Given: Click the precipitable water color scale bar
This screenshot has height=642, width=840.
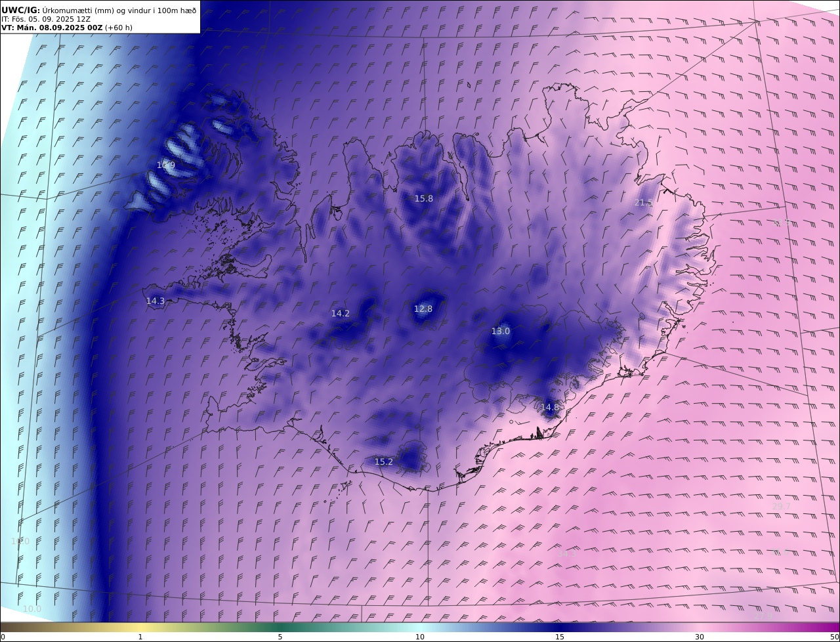Looking at the screenshot, I should [x=420, y=627].
